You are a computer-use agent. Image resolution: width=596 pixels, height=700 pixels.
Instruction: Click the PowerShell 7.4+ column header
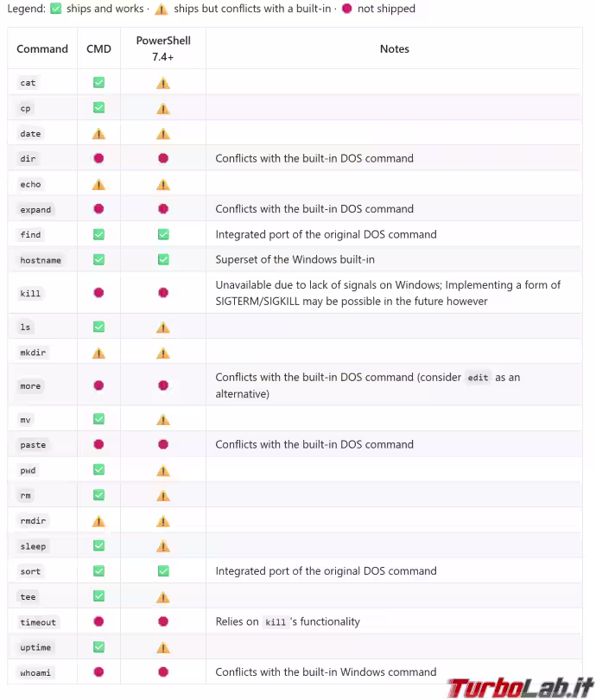(x=163, y=48)
